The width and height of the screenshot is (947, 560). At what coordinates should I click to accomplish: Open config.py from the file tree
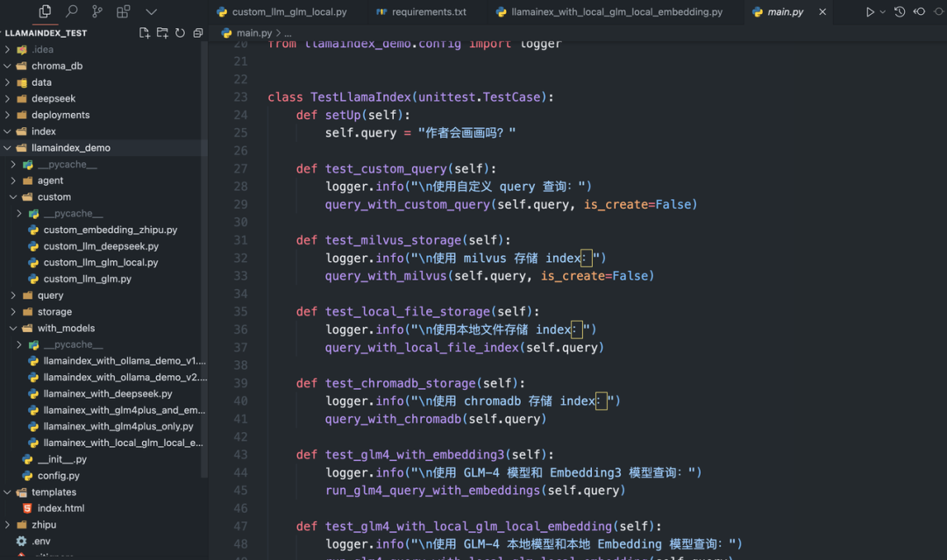pos(58,476)
